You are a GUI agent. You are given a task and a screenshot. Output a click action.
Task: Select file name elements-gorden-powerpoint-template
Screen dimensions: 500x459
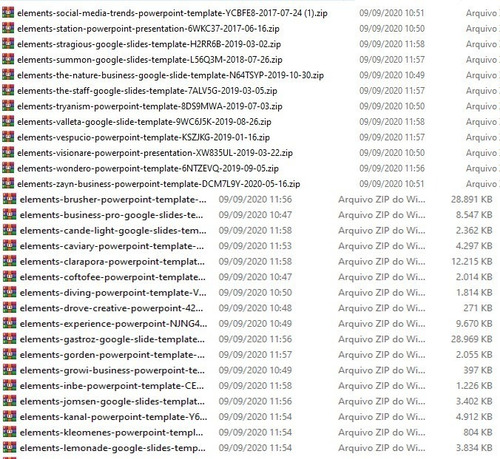tap(112, 355)
